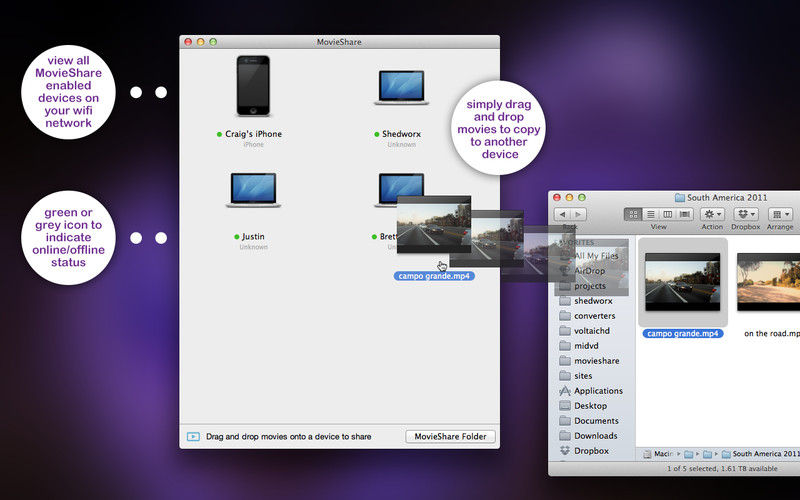
Task: Click Justin's green online status dot
Action: (237, 237)
